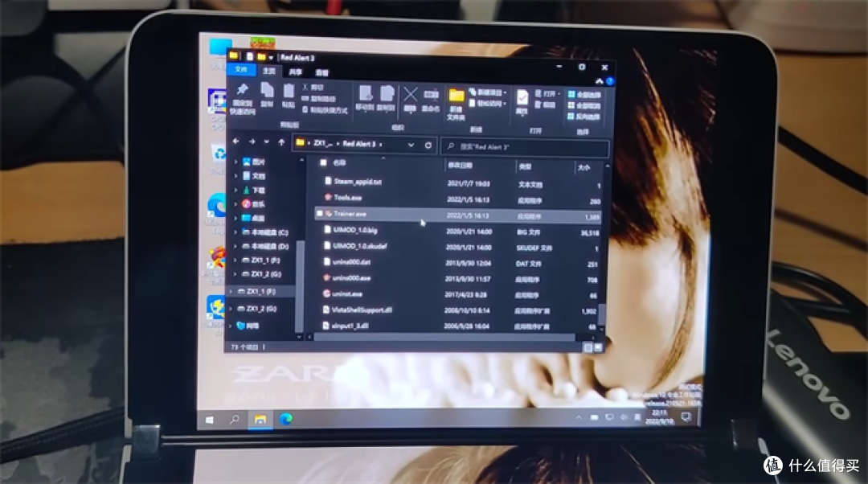Click the navigation pane vertical scrollbar
This screenshot has height=484, width=868.
[x=300, y=285]
